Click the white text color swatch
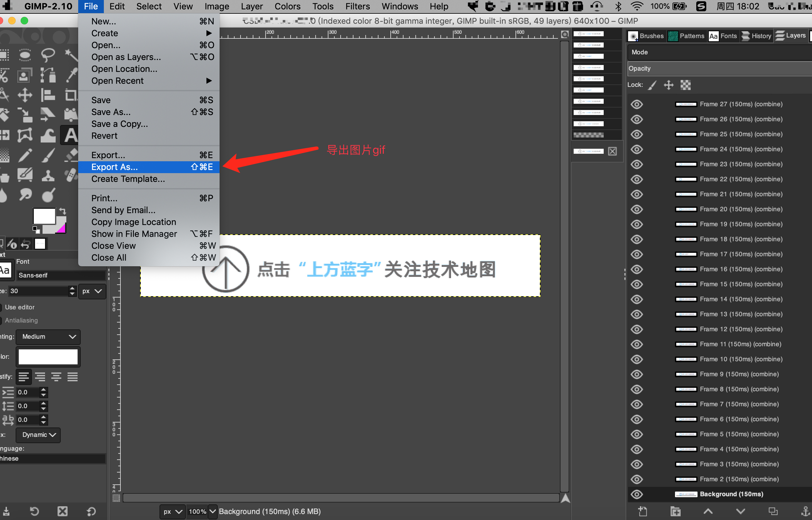 [48, 357]
